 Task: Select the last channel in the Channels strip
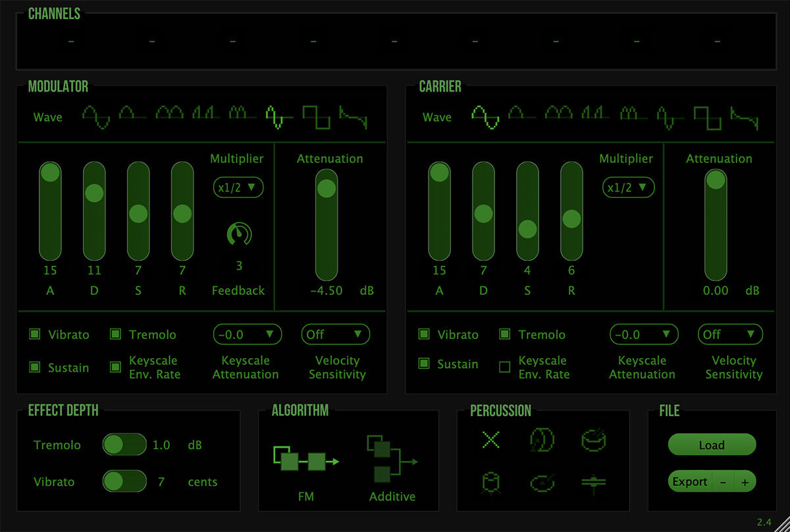[x=716, y=41]
